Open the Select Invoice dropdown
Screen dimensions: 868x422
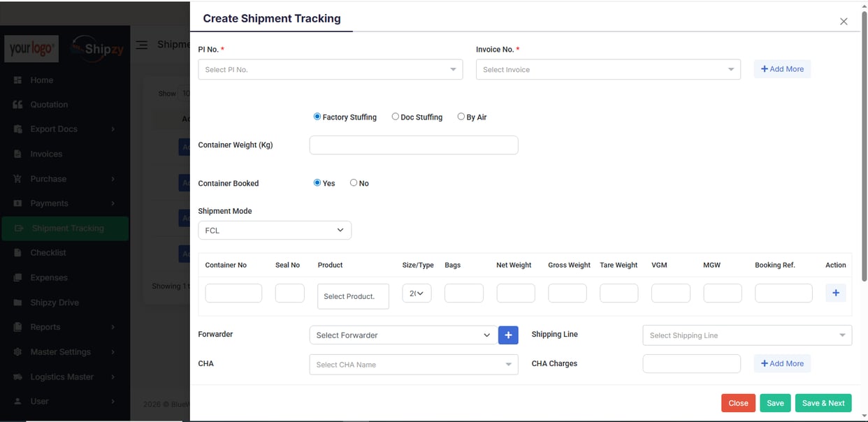click(608, 69)
